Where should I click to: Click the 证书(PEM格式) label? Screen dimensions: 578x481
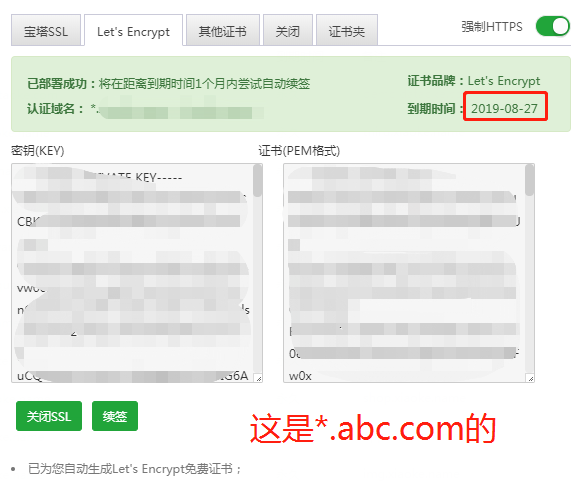point(299,150)
